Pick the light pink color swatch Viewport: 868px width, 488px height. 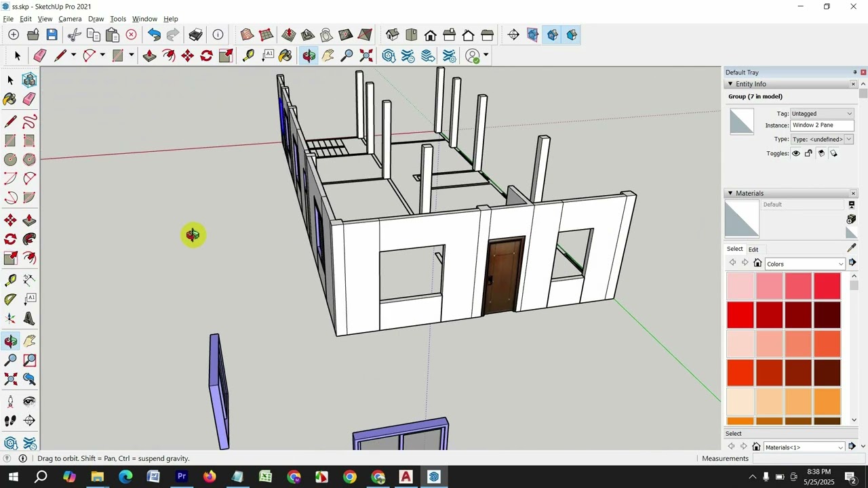coord(741,286)
